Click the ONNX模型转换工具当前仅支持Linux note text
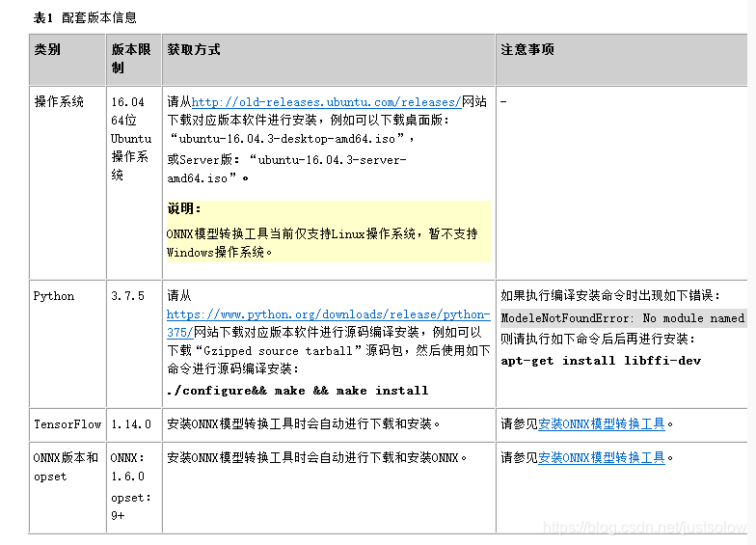The height and width of the screenshot is (545, 756). click(322, 243)
